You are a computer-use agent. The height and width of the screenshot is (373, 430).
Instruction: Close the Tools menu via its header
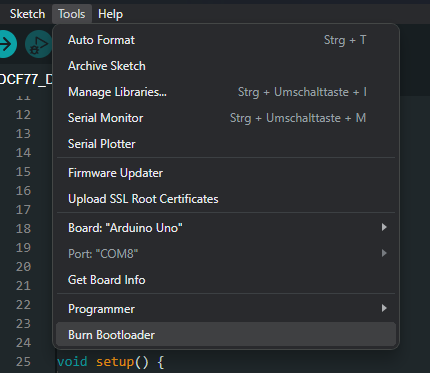tap(72, 14)
